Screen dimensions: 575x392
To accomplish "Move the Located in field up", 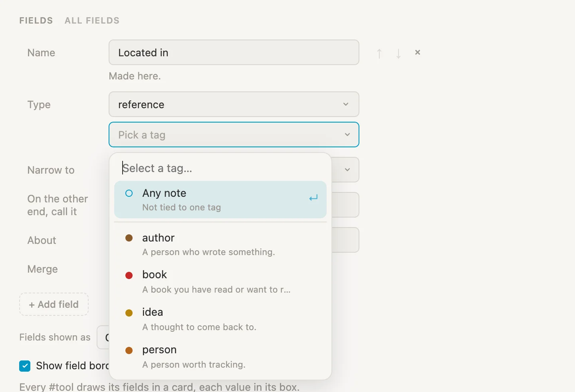I will coord(379,53).
